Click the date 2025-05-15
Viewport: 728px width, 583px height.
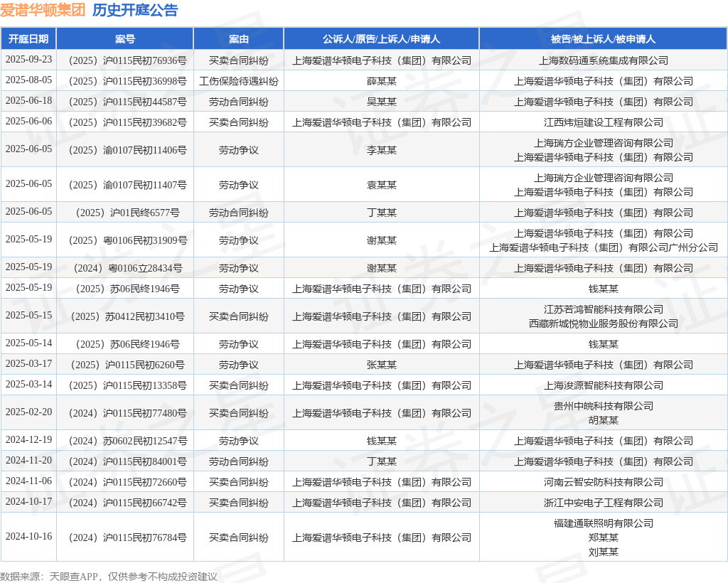coord(28,315)
